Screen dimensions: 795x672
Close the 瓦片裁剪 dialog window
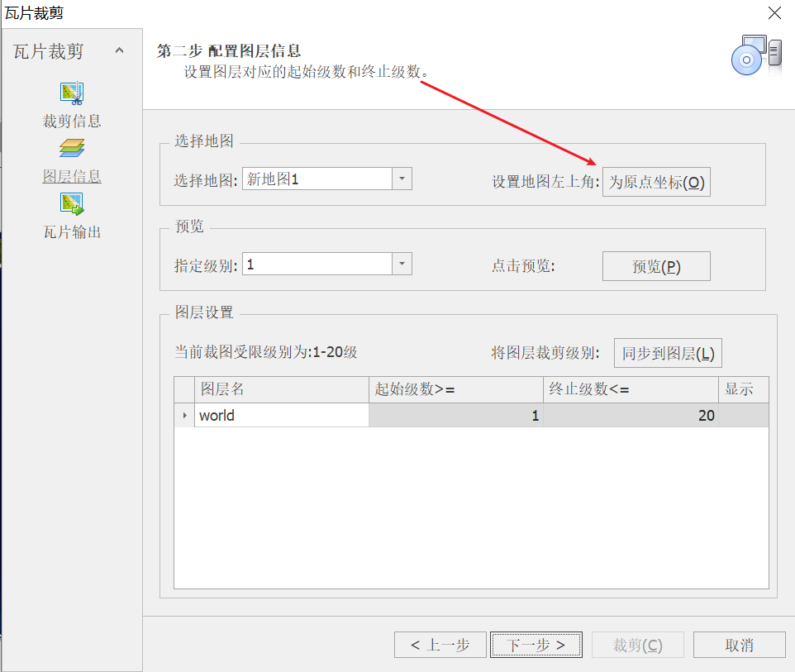(774, 12)
